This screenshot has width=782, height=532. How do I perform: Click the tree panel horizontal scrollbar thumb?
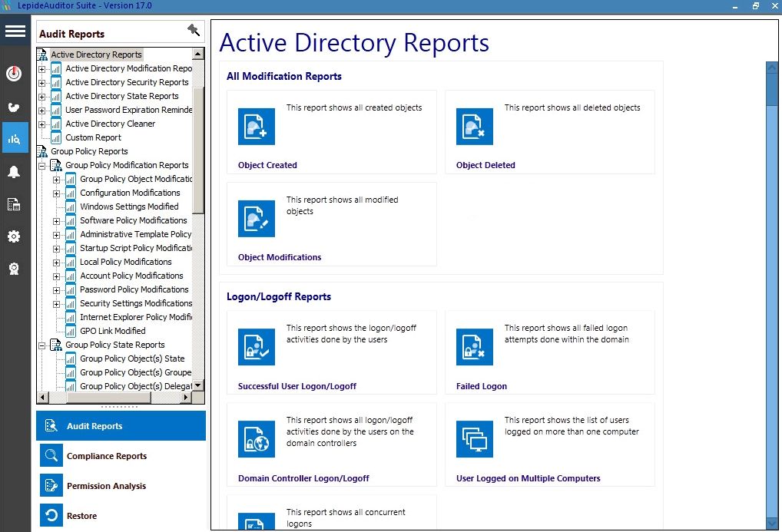(x=109, y=398)
